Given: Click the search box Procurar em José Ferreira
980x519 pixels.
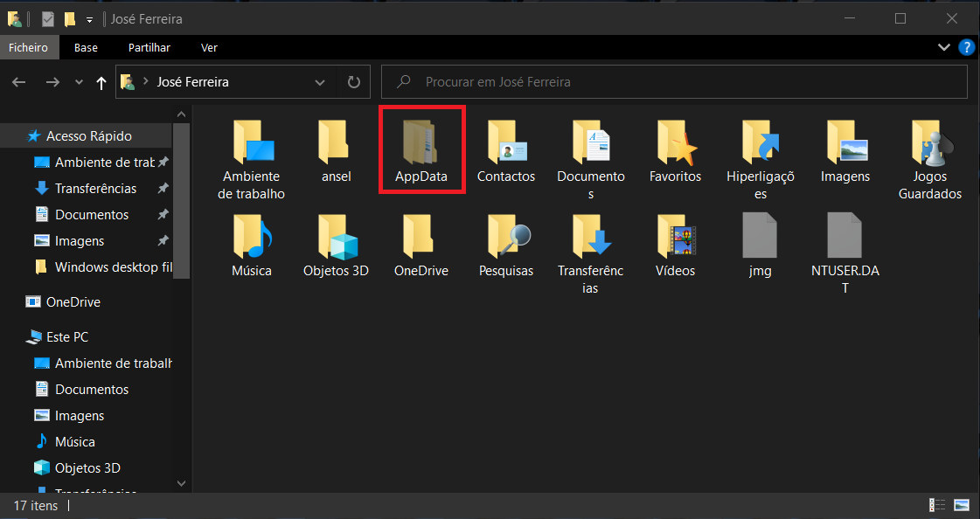Looking at the screenshot, I should pos(682,82).
